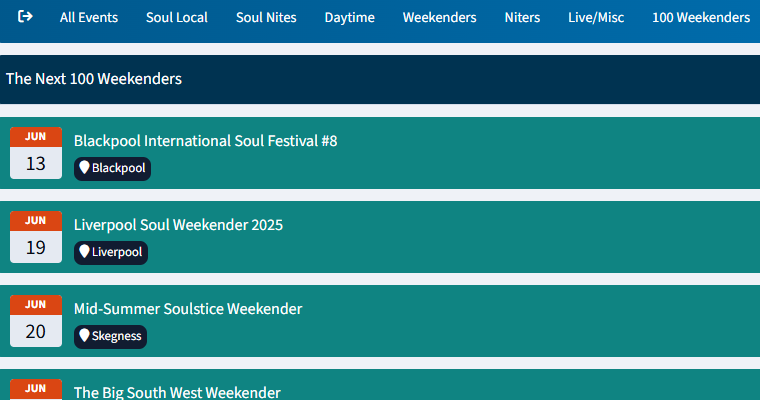Screen dimensions: 760x400
Task: Go to the Soul Nites section
Action: [x=266, y=17]
